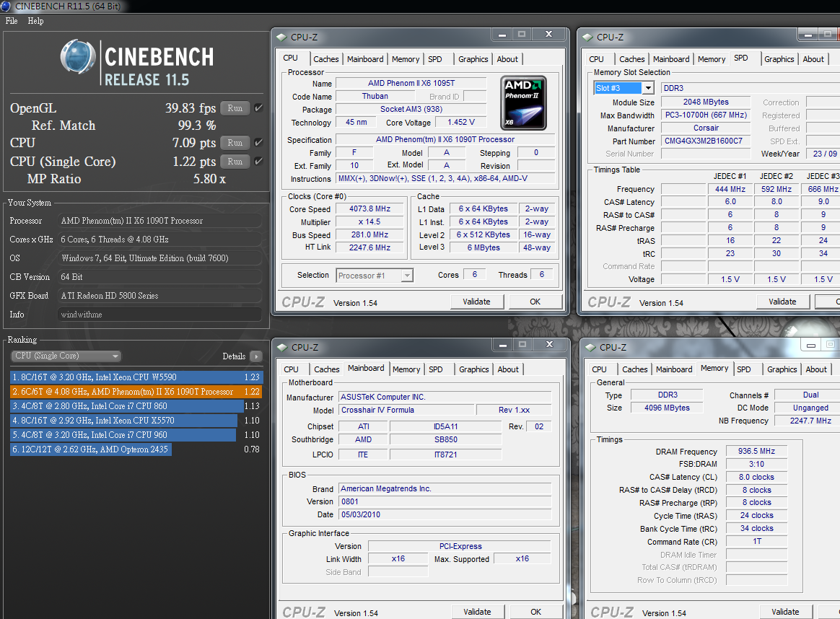Switch to Caches tab in CPU window
Screen dimensions: 840x619
click(x=325, y=59)
